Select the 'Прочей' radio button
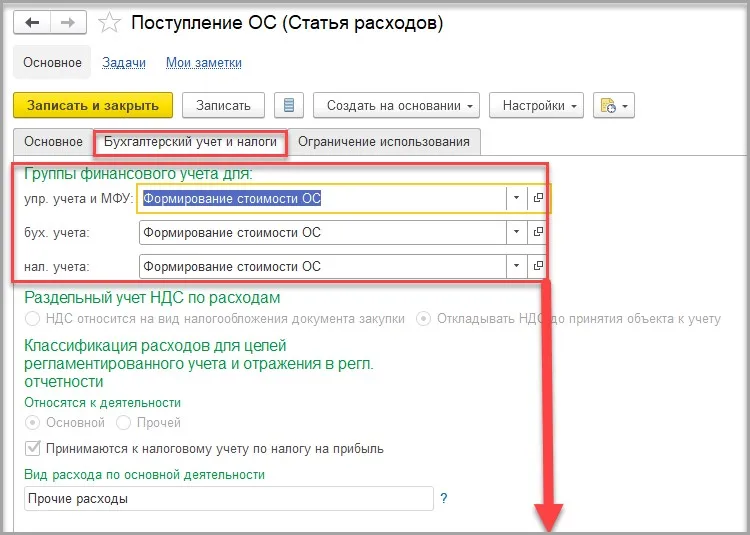750x535 pixels. (124, 423)
